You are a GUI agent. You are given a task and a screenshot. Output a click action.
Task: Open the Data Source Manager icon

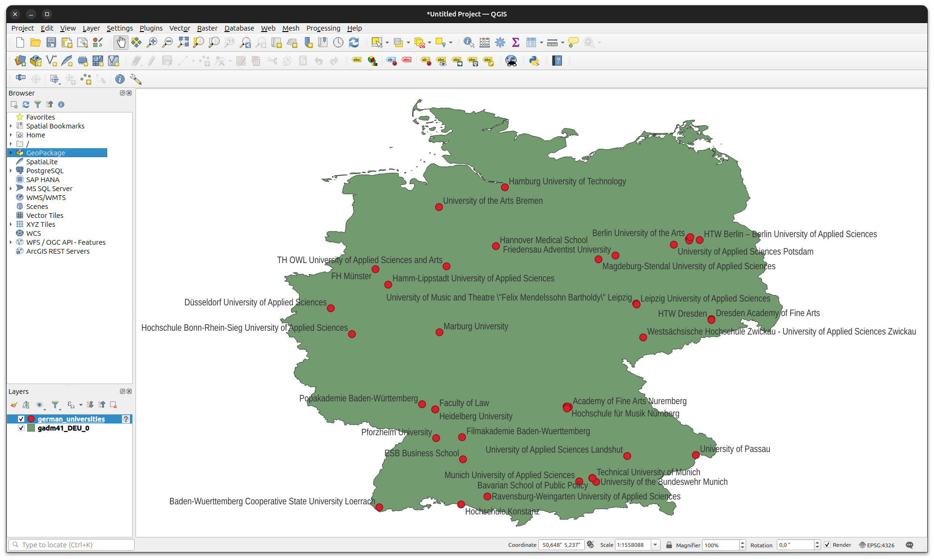pyautogui.click(x=20, y=61)
